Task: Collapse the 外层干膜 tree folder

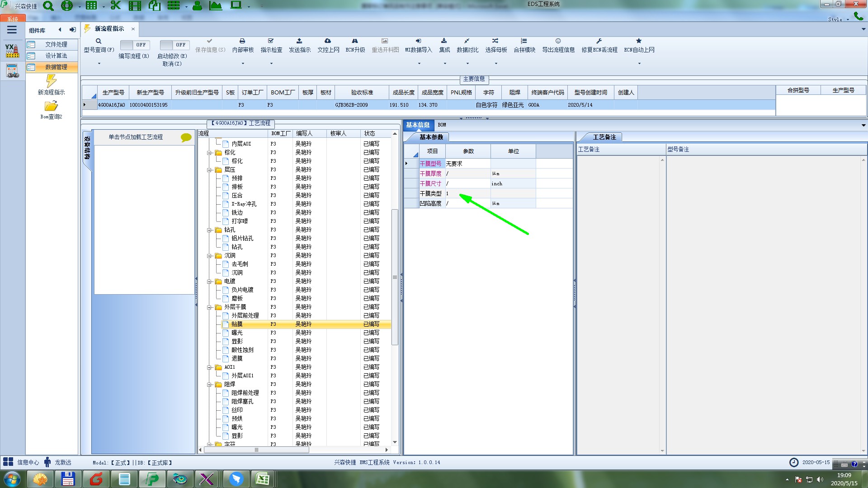Action: (x=210, y=307)
